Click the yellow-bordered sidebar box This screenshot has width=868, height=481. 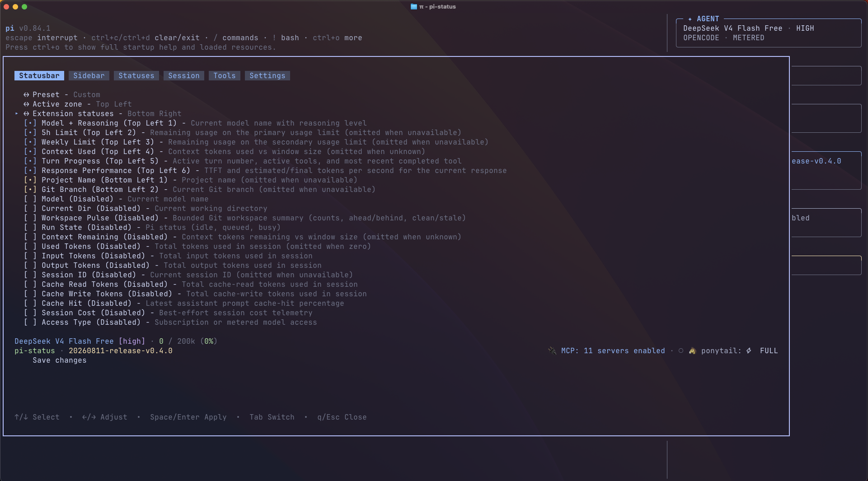(826, 266)
